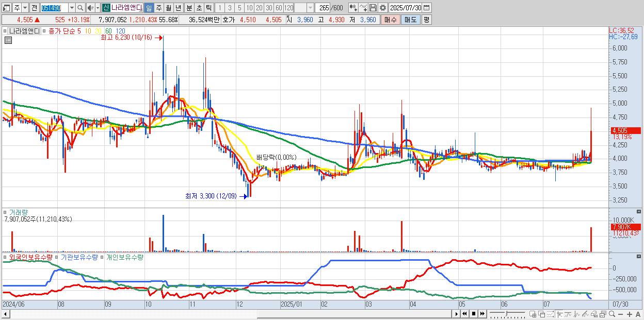
Task: Click the A text size icon
Action: (x=638, y=314)
